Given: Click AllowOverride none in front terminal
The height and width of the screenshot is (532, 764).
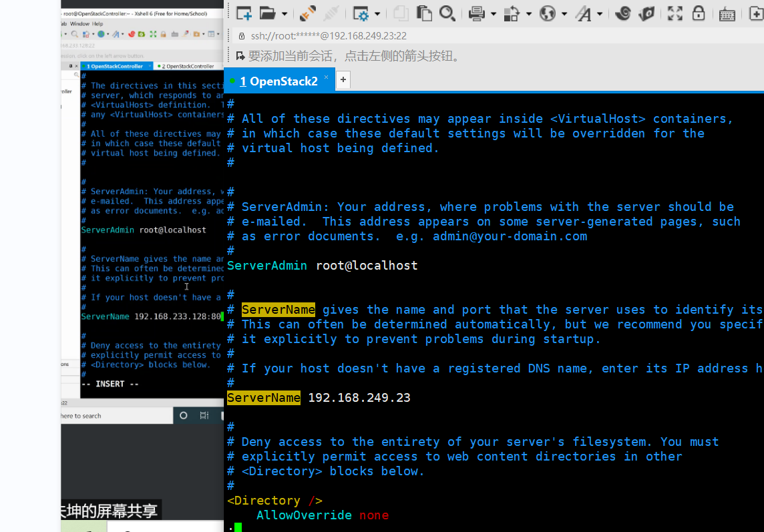Looking at the screenshot, I should (x=323, y=515).
